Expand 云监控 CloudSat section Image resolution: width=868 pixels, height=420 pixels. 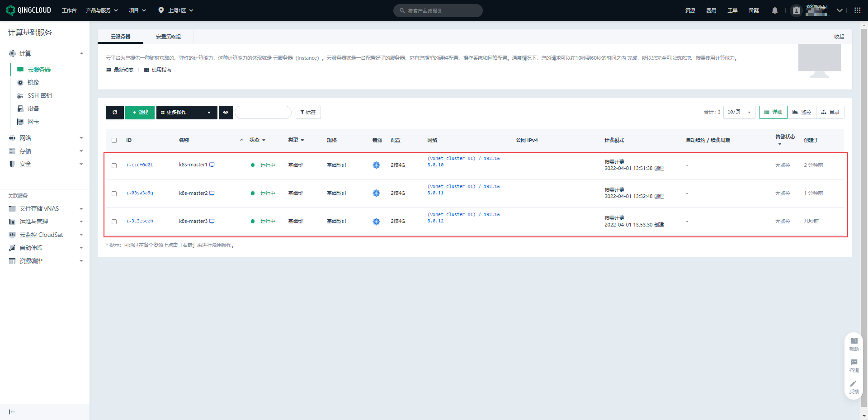(81, 235)
